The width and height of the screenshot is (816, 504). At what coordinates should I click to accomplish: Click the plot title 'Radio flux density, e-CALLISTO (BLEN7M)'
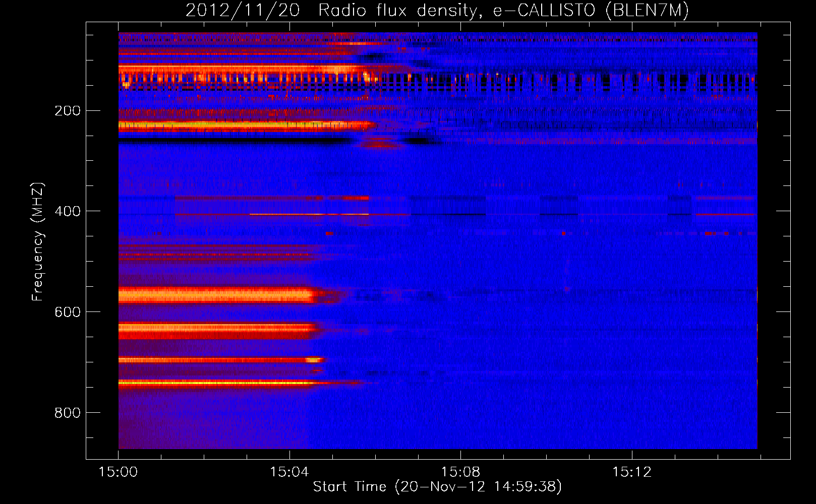503,11
